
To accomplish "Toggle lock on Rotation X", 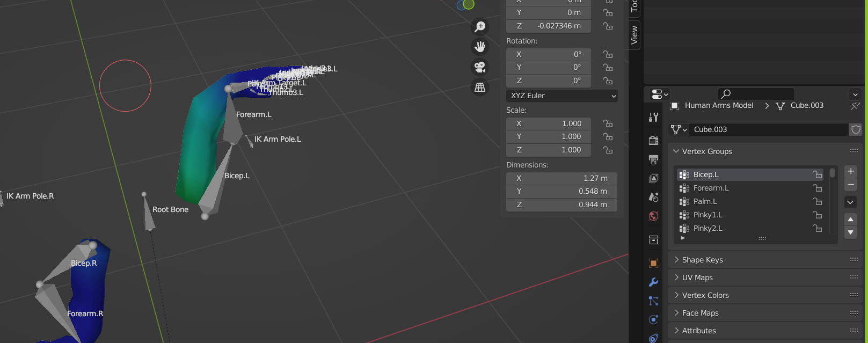I will [x=608, y=54].
